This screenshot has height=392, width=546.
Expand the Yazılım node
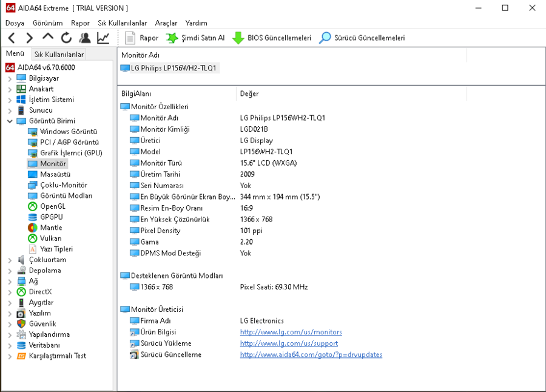[x=10, y=314]
